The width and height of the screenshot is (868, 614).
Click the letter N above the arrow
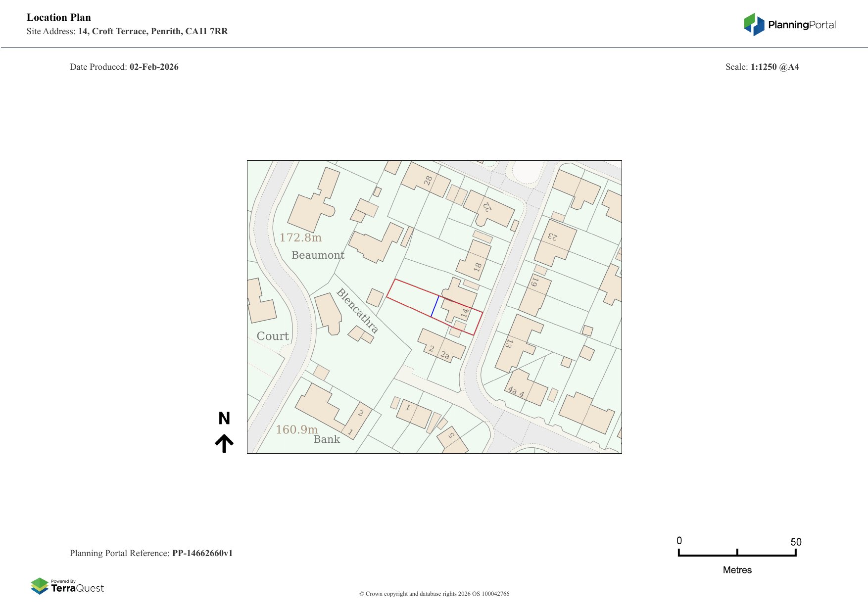[224, 419]
